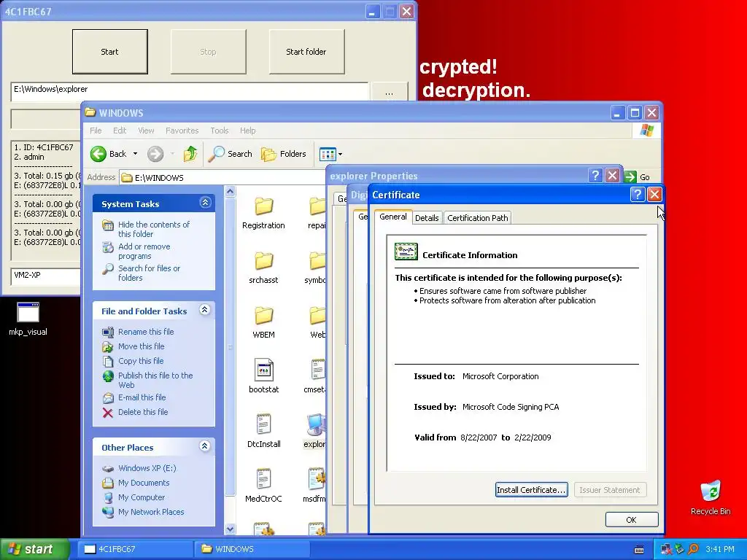Click the E:\WINDOWS address bar
Screen dimensions: 747x560
coord(223,178)
